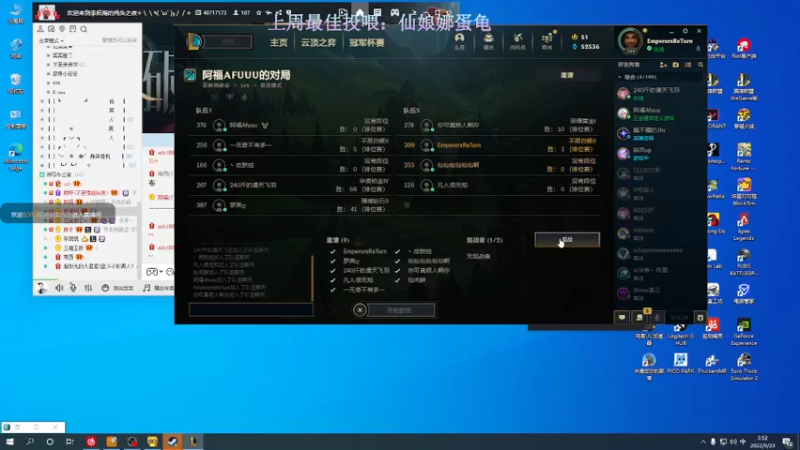Click the lobby game mode icon beside 阿福AFUUU的对局
The image size is (800, 450).
[x=190, y=76]
